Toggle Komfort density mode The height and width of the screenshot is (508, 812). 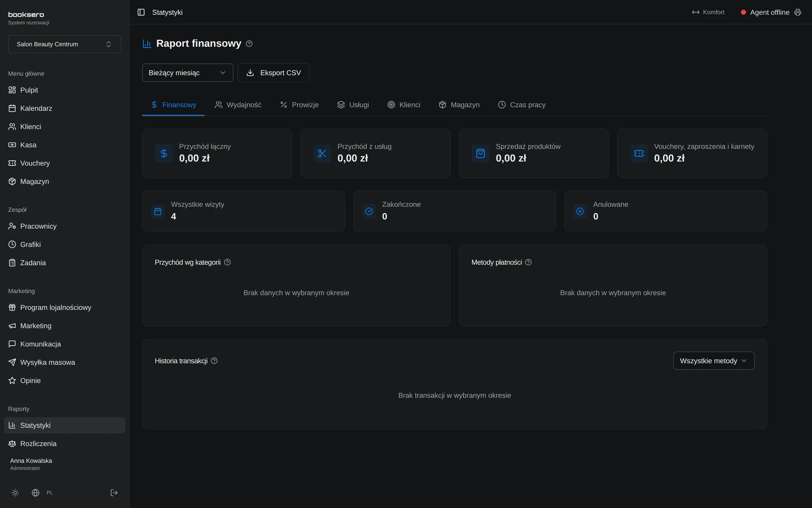point(708,12)
